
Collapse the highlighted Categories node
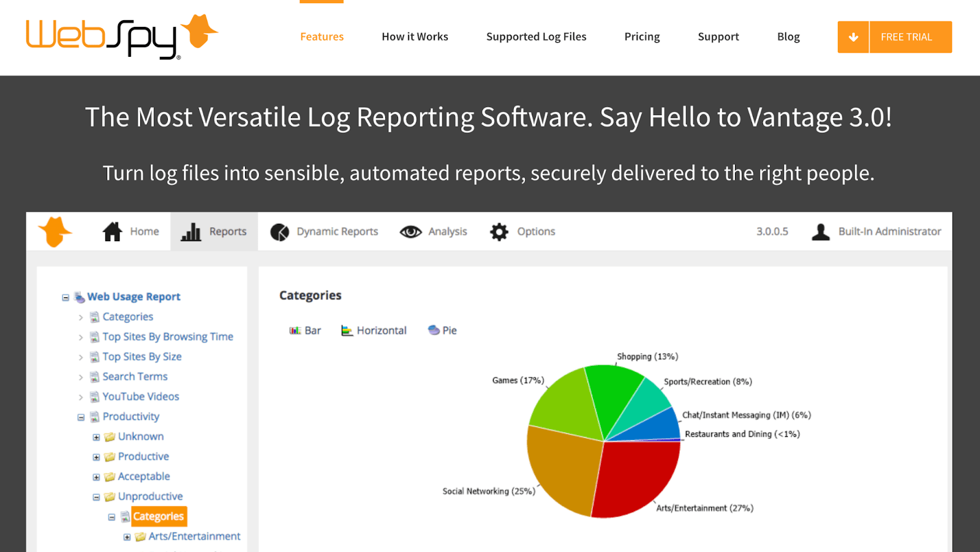click(x=111, y=517)
